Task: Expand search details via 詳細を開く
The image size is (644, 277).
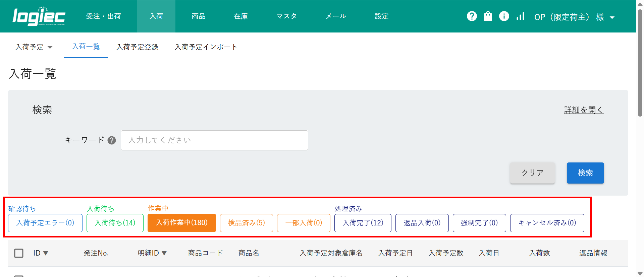Action: coord(584,110)
